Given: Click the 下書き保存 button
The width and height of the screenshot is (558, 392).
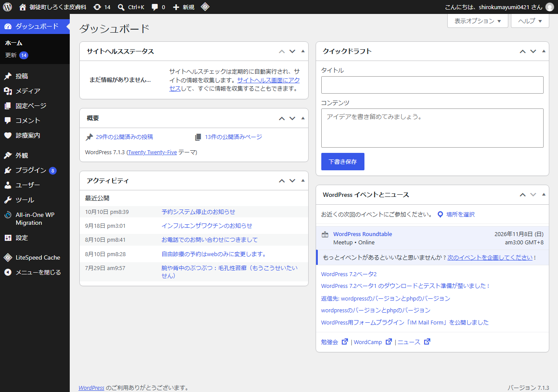Looking at the screenshot, I should (x=343, y=162).
